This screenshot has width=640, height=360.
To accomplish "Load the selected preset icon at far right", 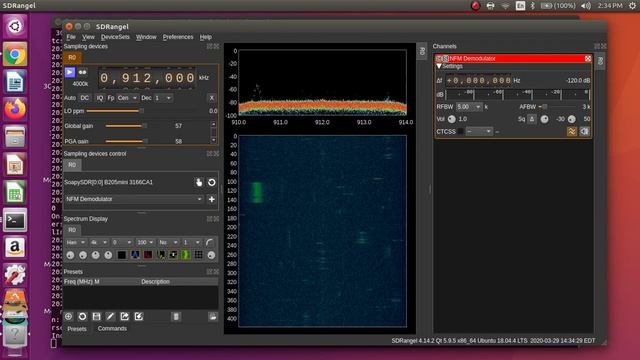I will pyautogui.click(x=213, y=316).
